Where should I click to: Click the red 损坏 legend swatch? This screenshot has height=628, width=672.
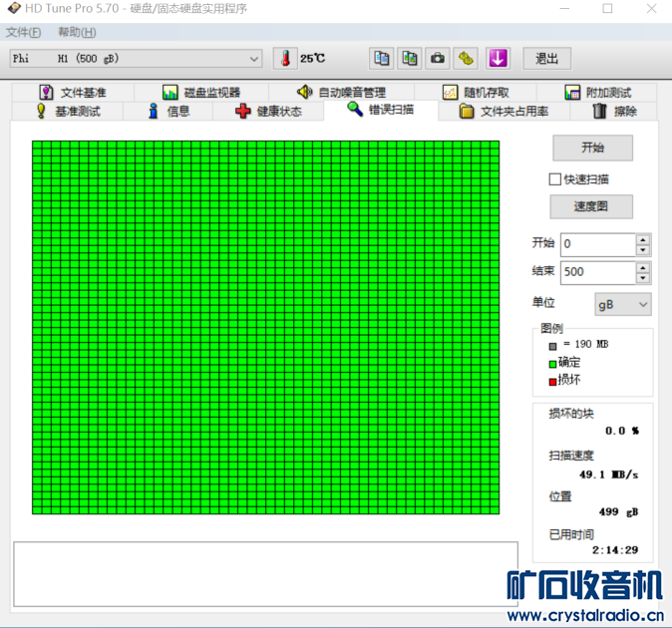point(553,381)
